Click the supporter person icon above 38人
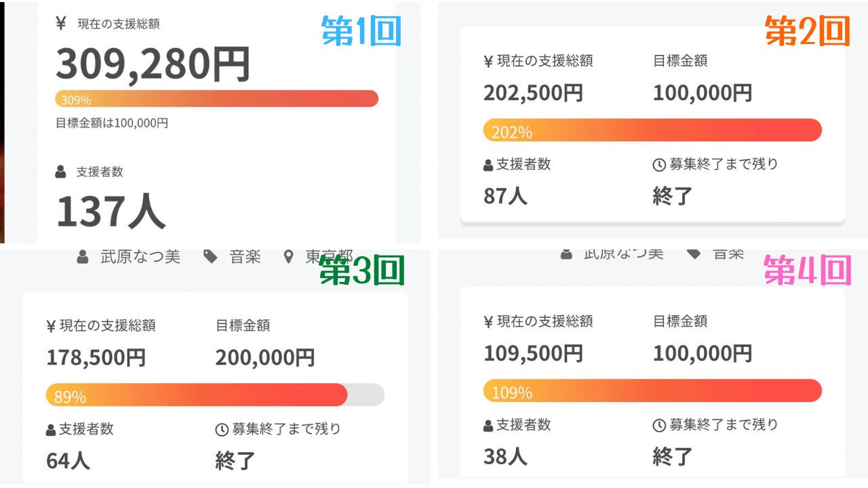The image size is (868, 488). [x=488, y=426]
